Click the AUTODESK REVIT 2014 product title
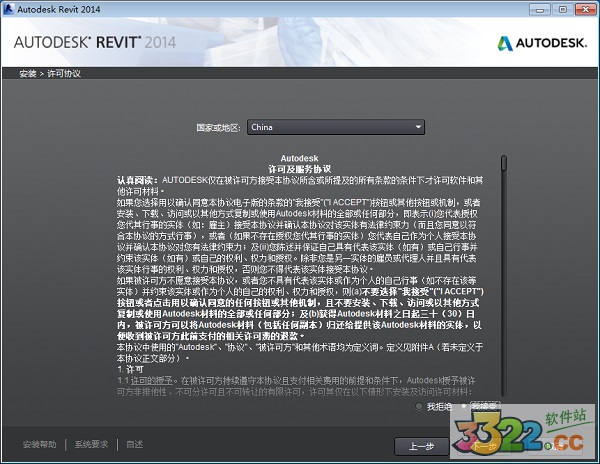This screenshot has width=600, height=464. (95, 42)
